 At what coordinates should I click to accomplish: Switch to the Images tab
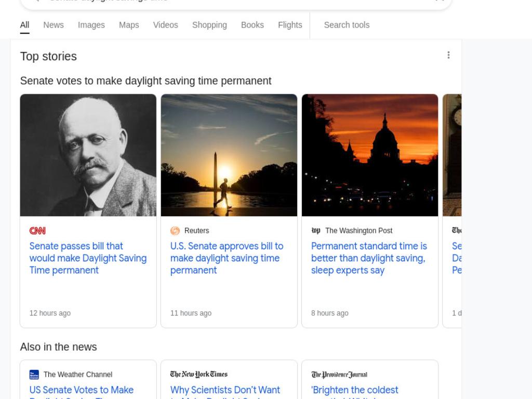coord(91,25)
